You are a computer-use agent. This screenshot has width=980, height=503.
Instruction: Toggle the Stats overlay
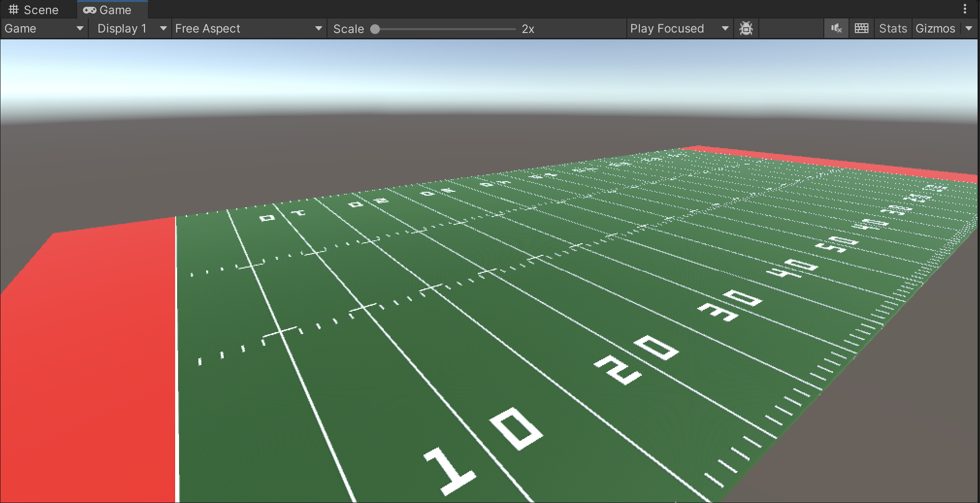(893, 29)
